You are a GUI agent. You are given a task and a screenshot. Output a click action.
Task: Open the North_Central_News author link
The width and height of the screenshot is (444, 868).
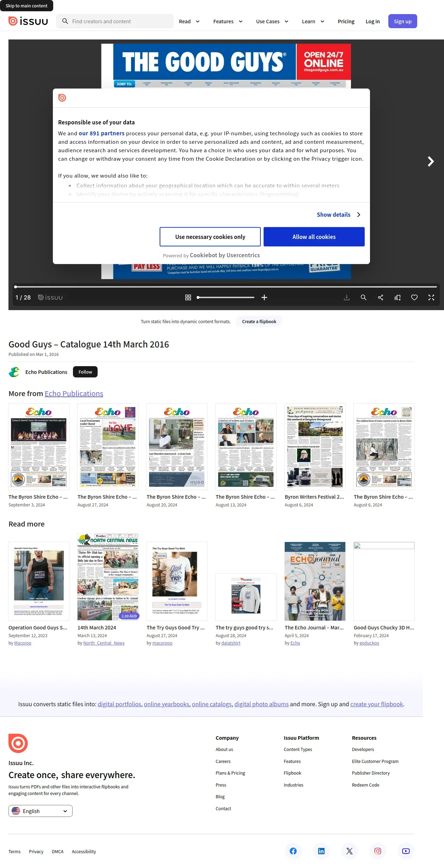(x=104, y=643)
